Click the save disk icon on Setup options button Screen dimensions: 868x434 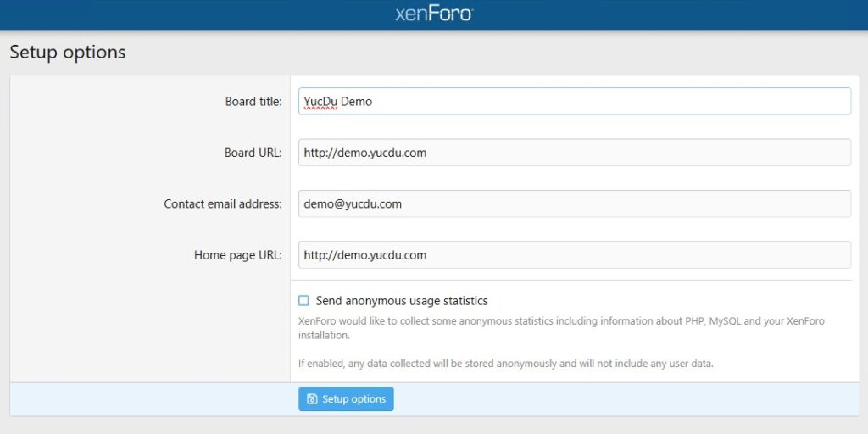[x=312, y=399]
